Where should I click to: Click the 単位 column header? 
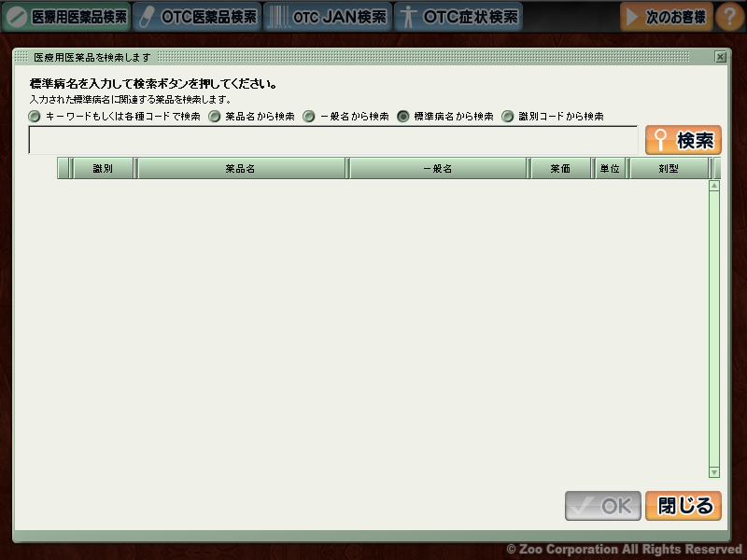[610, 169]
